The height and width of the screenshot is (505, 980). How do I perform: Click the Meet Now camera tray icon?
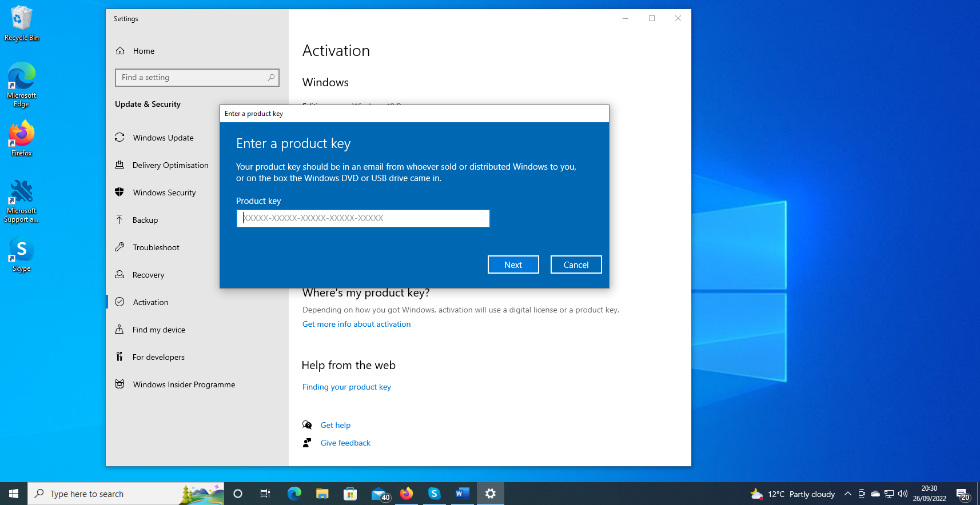[x=862, y=494]
